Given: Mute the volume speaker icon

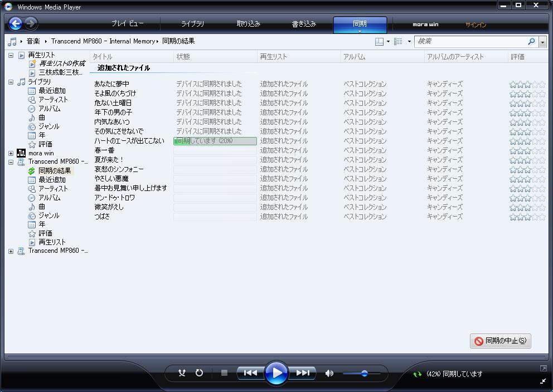Looking at the screenshot, I should [329, 373].
